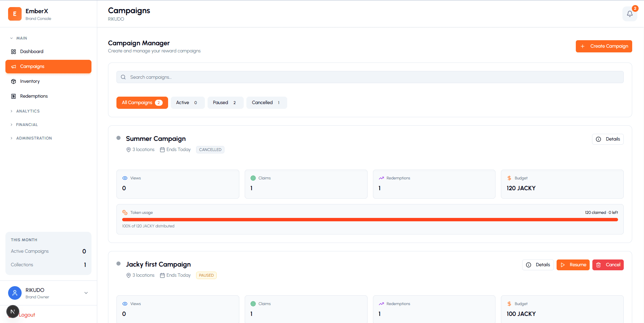The width and height of the screenshot is (644, 323).
Task: Click the RIKUDO user avatar
Action: [15, 293]
